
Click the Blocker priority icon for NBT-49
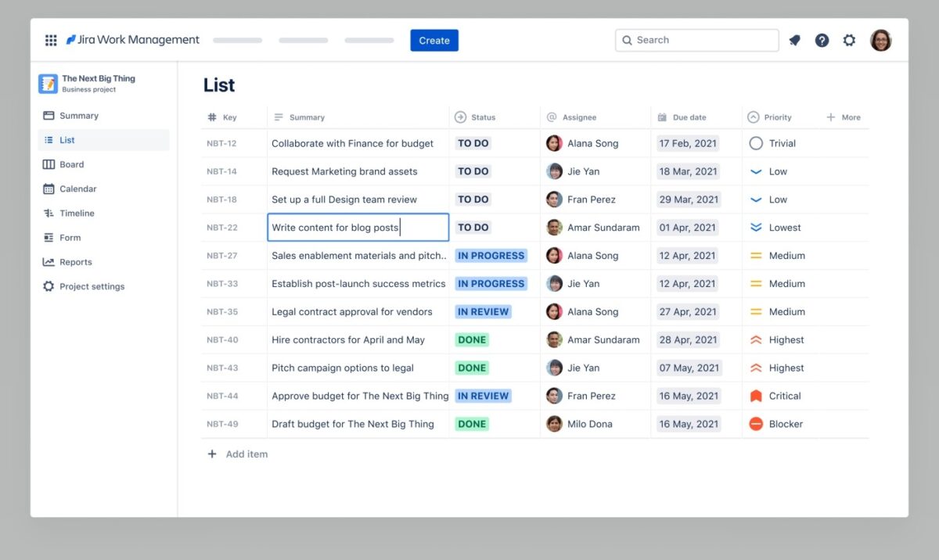(x=756, y=424)
